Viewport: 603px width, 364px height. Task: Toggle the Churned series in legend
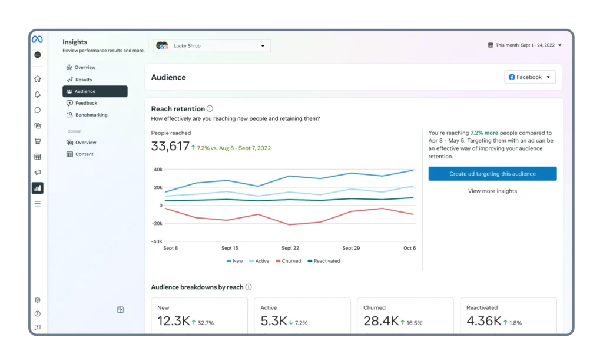tap(289, 261)
